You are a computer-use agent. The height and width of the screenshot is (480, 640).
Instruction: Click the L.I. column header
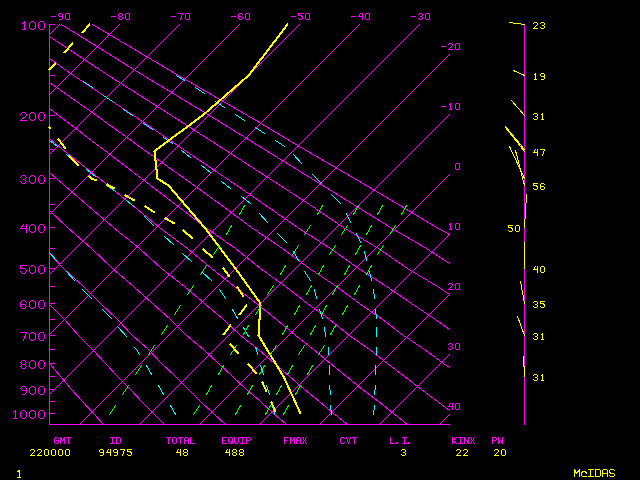pos(401,440)
